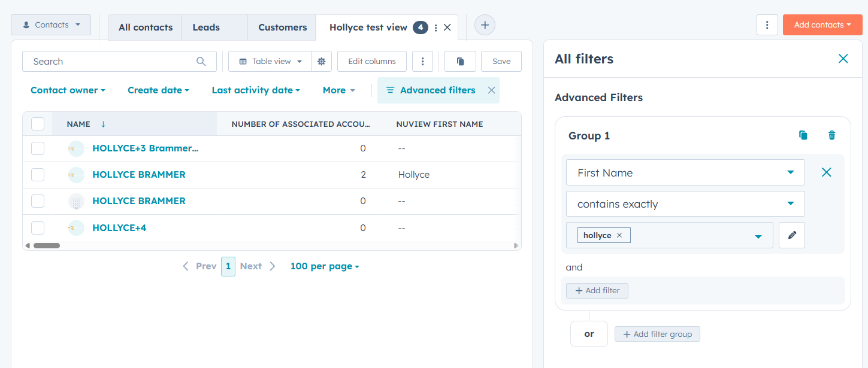Click the table view settings gear icon
868x368 pixels.
321,61
